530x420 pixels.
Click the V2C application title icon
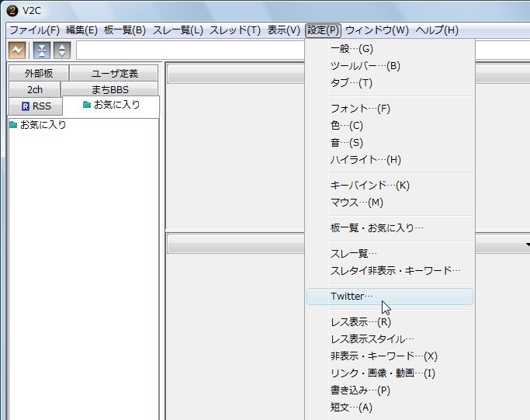coord(12,11)
